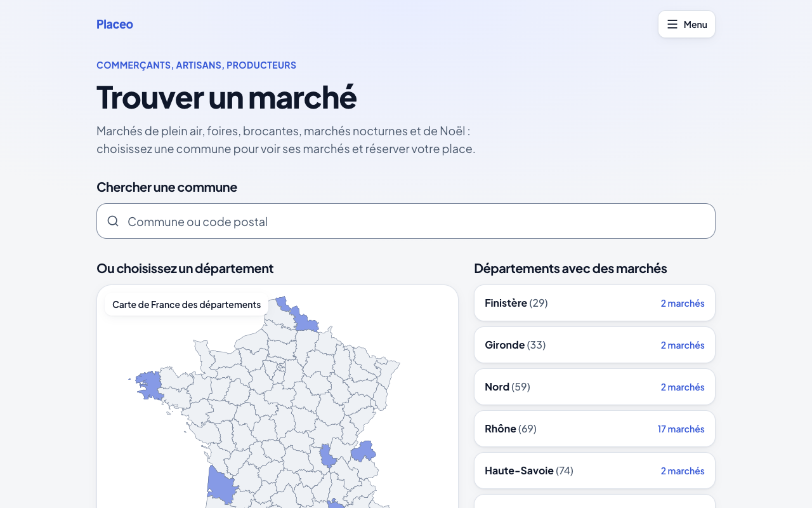This screenshot has width=812, height=508.
Task: Open the Haute-Savoie (74) card in the list
Action: tap(594, 471)
